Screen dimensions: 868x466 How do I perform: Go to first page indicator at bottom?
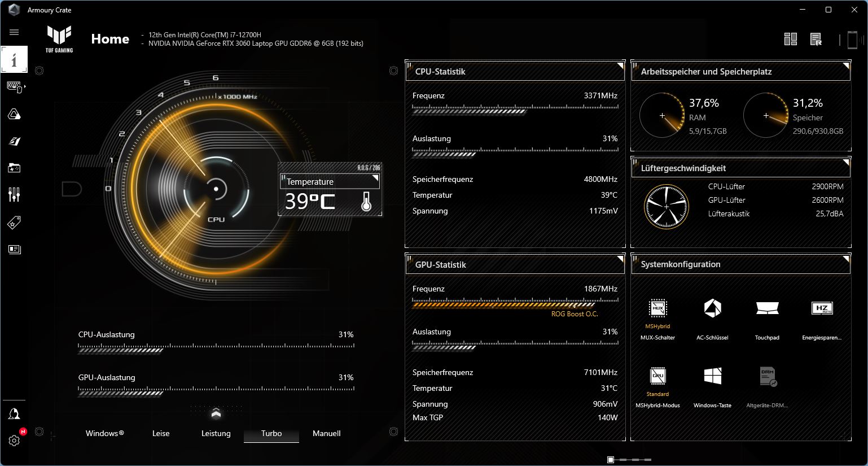click(x=611, y=460)
